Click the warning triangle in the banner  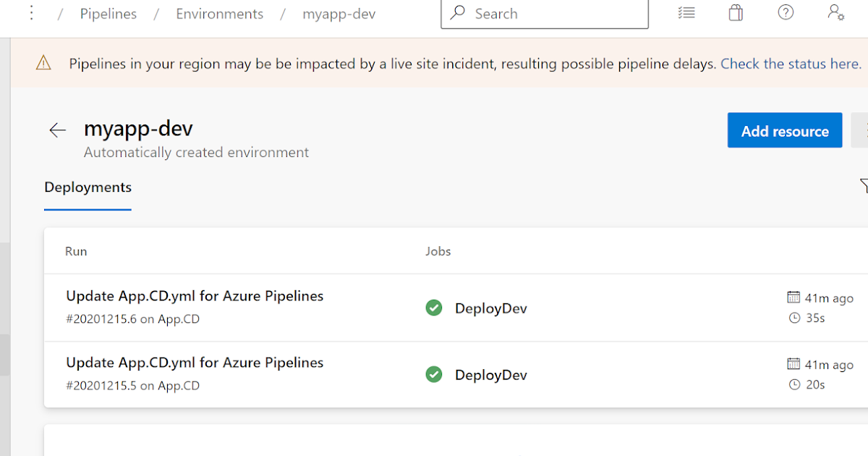43,63
